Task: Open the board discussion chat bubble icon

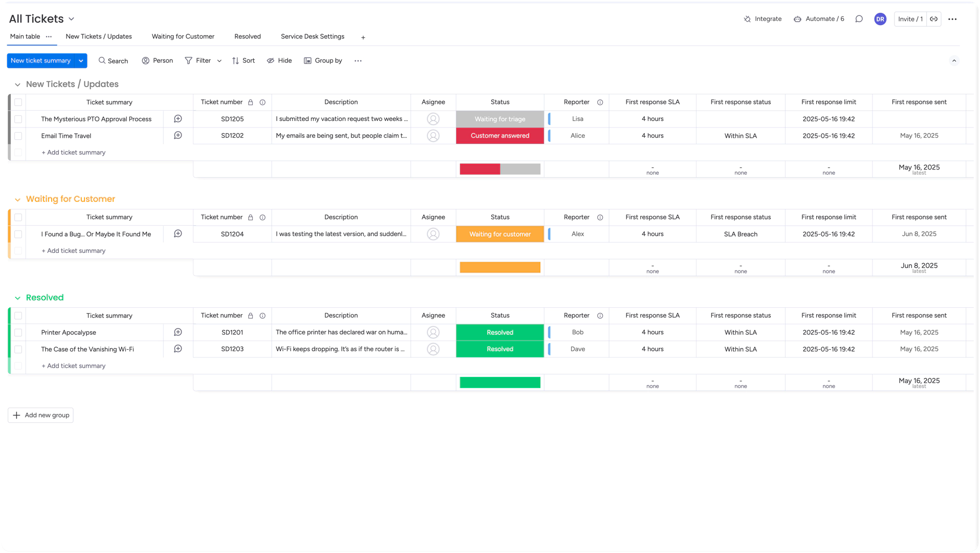Action: tap(859, 19)
